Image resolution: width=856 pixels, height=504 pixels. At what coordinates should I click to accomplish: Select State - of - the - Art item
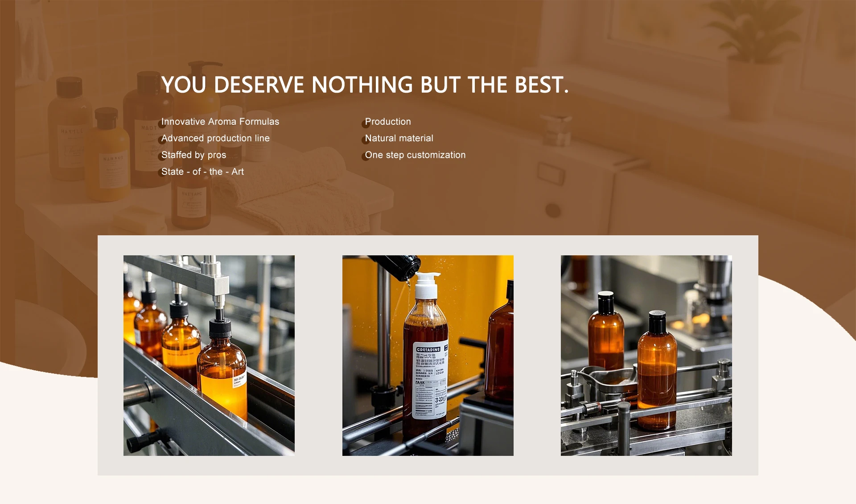[x=202, y=172]
